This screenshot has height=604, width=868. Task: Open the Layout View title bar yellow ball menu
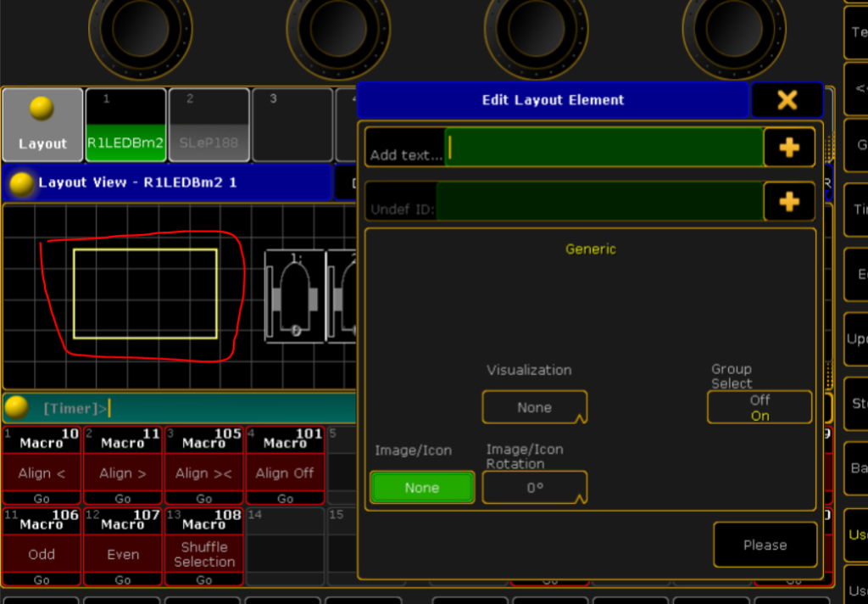[x=21, y=183]
